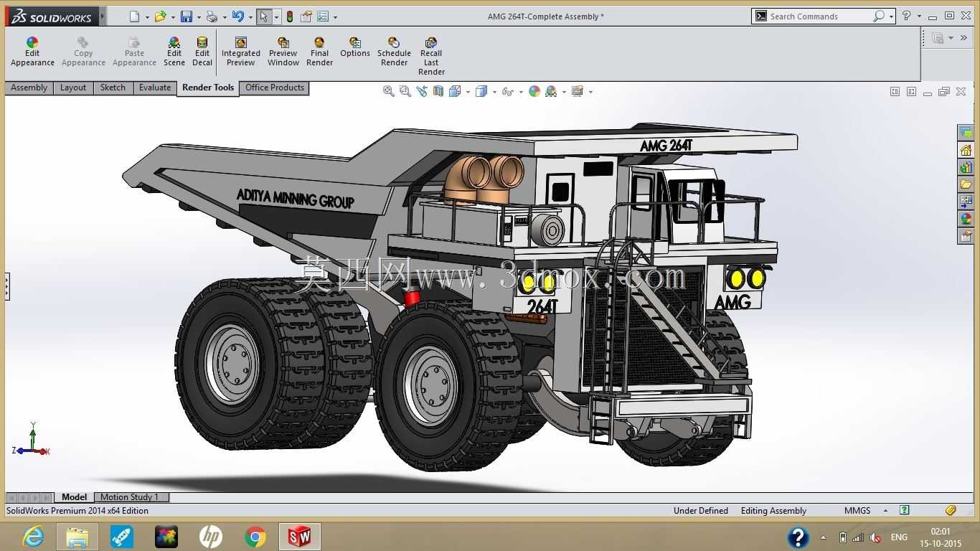Switch to the Motion Study 1 tab
This screenshot has width=980, height=551.
[129, 496]
